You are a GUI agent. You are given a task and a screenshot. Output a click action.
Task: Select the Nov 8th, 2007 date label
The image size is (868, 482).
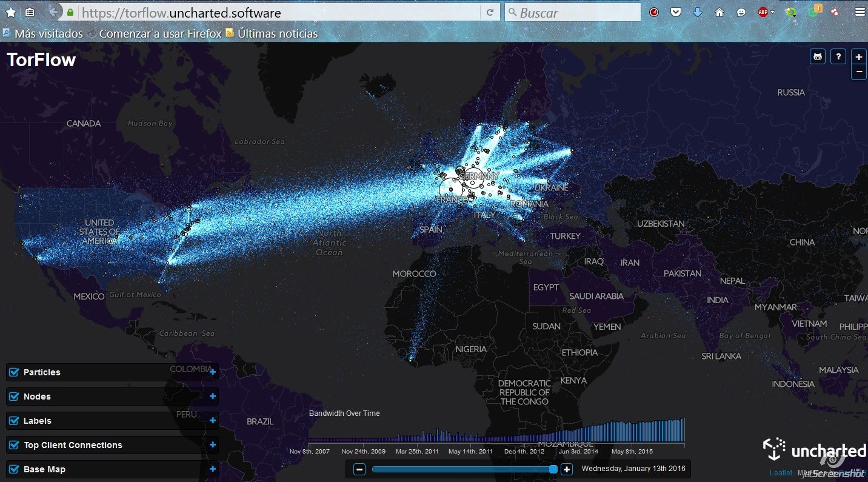pyautogui.click(x=309, y=451)
